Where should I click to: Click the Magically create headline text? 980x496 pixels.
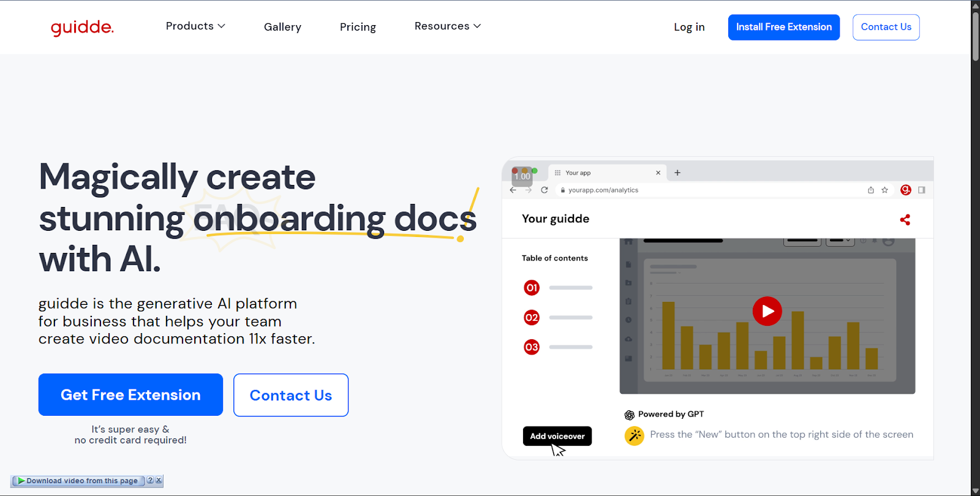pyautogui.click(x=177, y=177)
